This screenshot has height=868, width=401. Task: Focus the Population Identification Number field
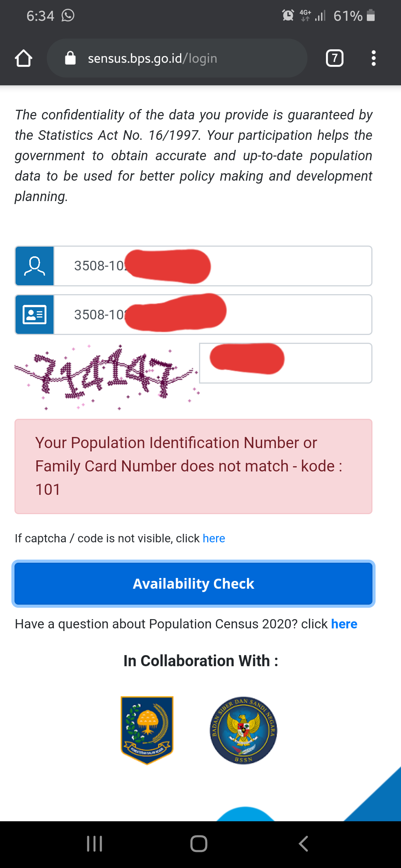pyautogui.click(x=213, y=266)
